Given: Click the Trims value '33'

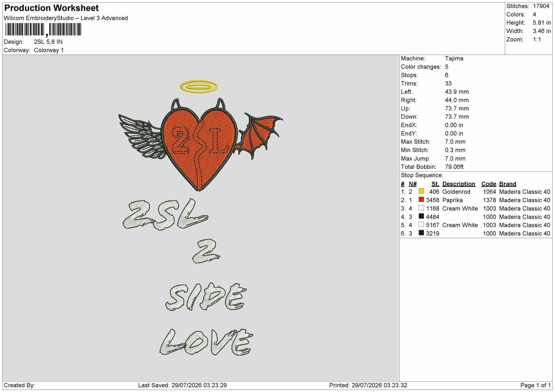Looking at the screenshot, I should tap(448, 84).
